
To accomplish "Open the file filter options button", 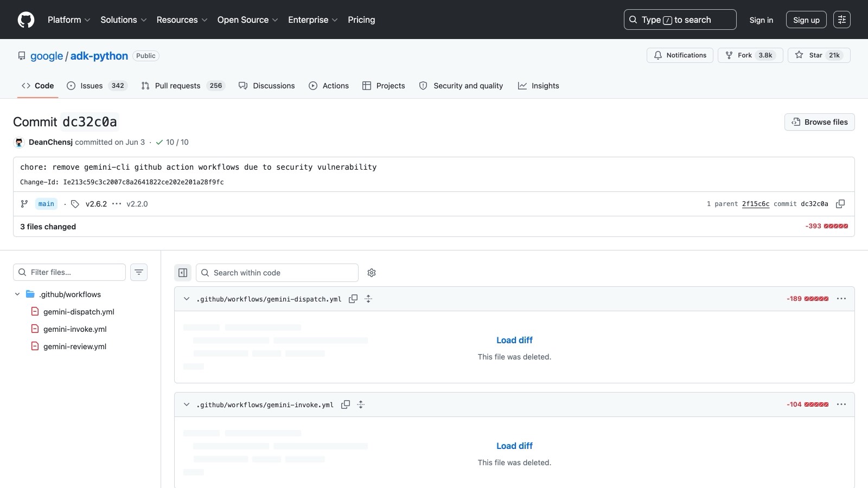I will coord(139,272).
